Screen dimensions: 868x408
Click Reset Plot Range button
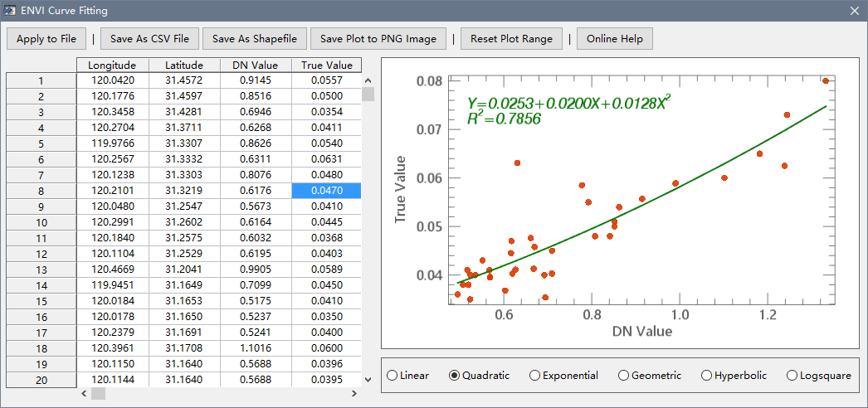pos(511,39)
